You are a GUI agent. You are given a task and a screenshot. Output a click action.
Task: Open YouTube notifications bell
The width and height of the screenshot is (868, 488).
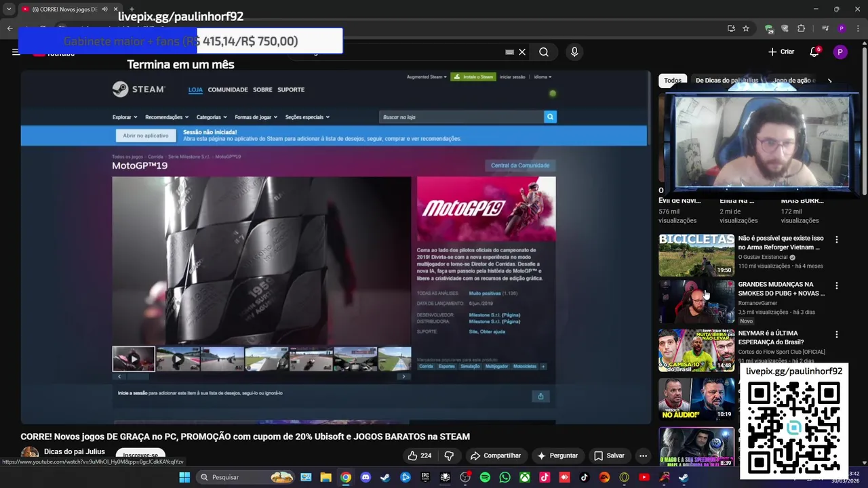point(814,52)
